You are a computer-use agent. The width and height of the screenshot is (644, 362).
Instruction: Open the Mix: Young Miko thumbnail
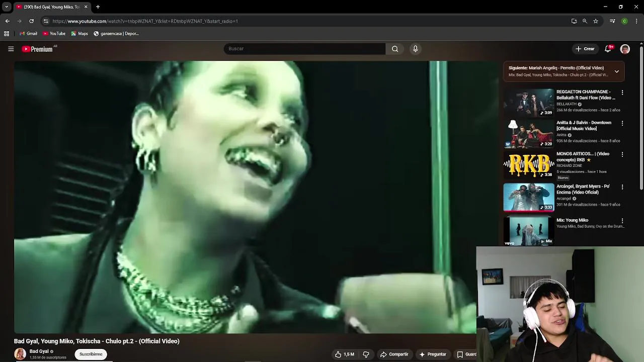pyautogui.click(x=529, y=231)
